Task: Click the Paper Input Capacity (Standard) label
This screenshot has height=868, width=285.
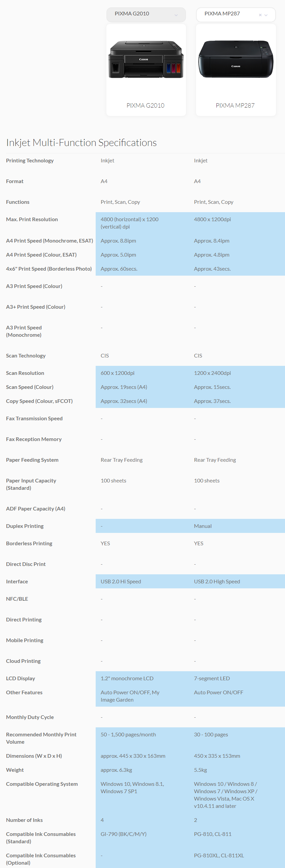Action: point(31,484)
